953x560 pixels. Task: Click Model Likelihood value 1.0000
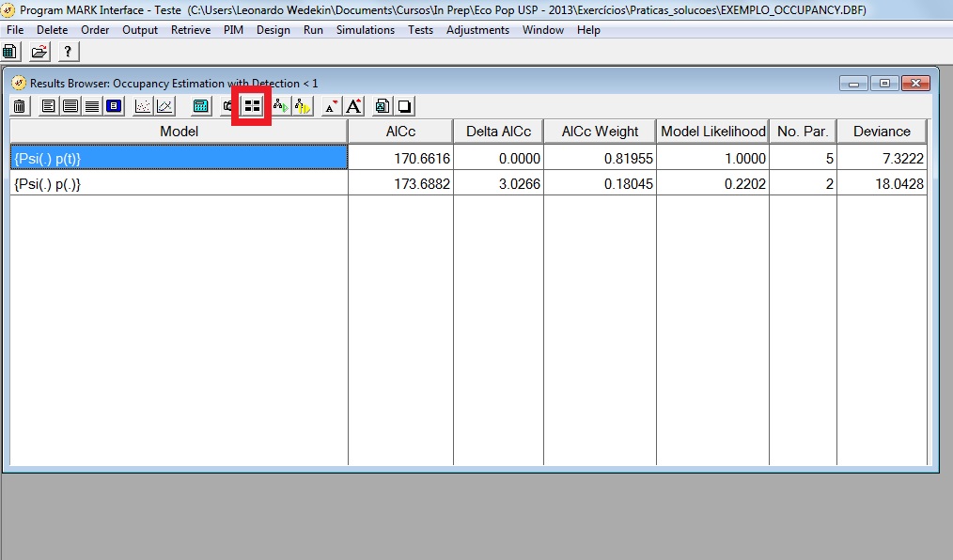click(745, 159)
